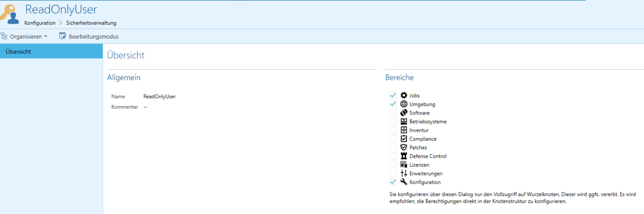Click the breadcrumb arrow after Konfiguration

tap(61, 23)
